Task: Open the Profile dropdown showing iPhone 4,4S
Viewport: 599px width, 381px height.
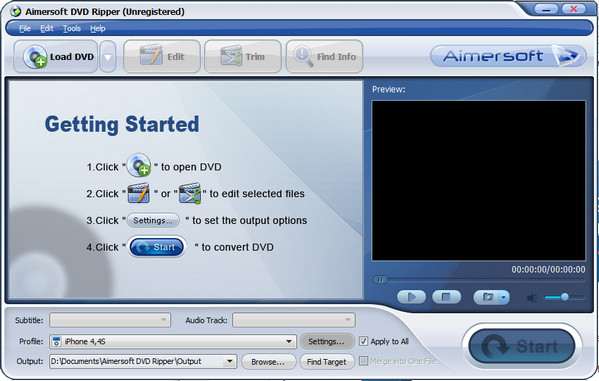Action: pyautogui.click(x=173, y=341)
